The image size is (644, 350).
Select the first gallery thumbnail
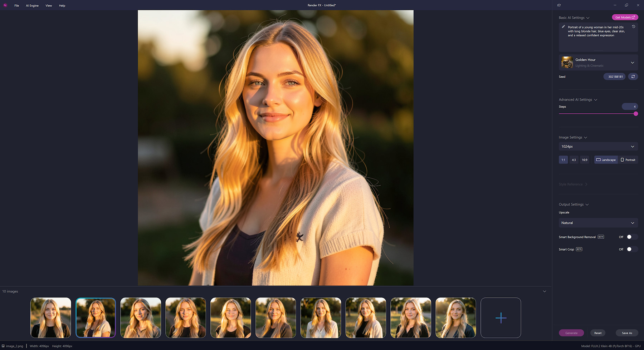click(x=51, y=318)
